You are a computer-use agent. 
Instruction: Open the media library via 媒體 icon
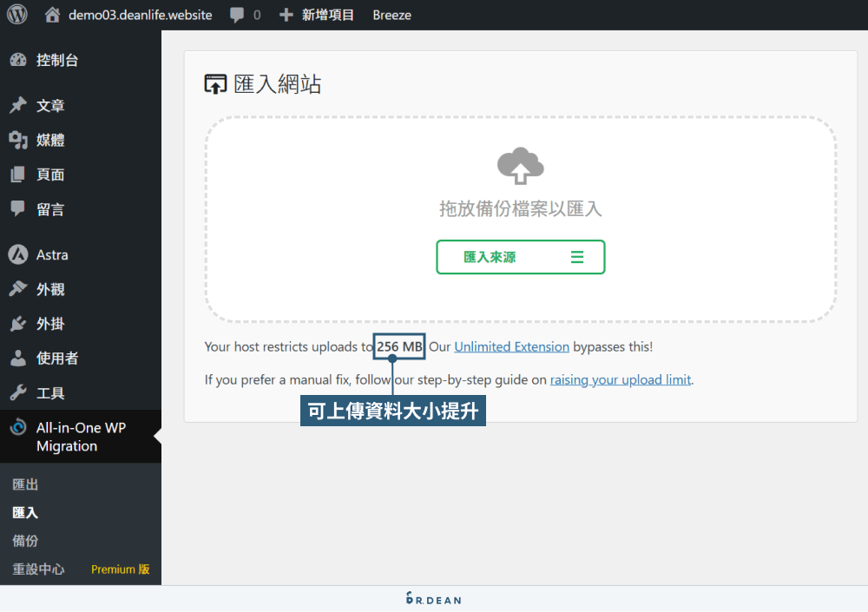pyautogui.click(x=19, y=140)
